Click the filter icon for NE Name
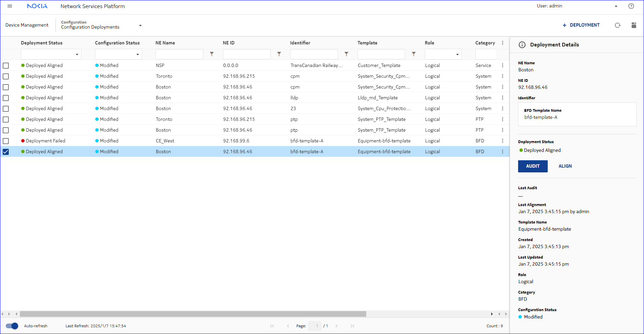 pyautogui.click(x=212, y=54)
